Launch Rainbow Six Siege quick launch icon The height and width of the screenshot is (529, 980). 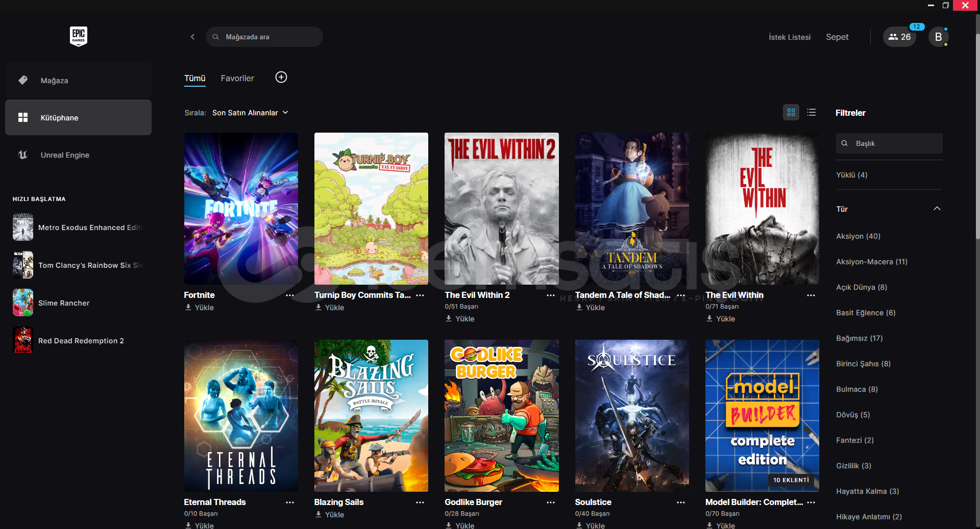point(23,265)
